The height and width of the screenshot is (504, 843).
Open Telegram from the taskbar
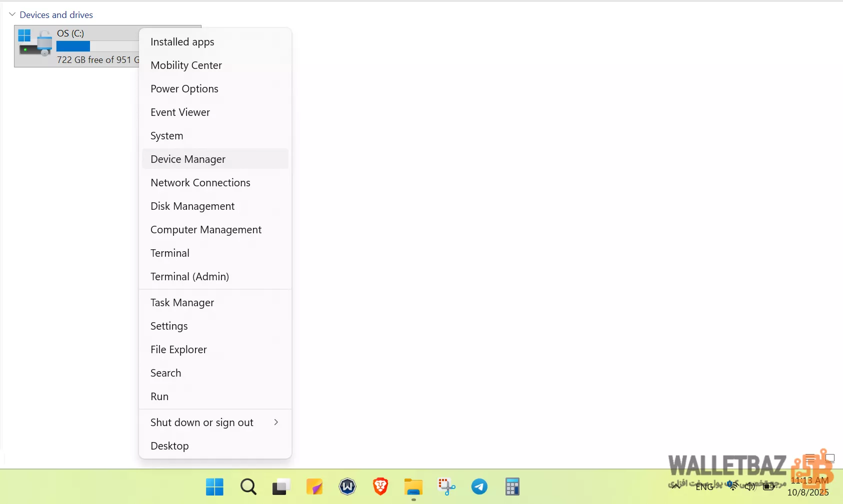tap(479, 487)
